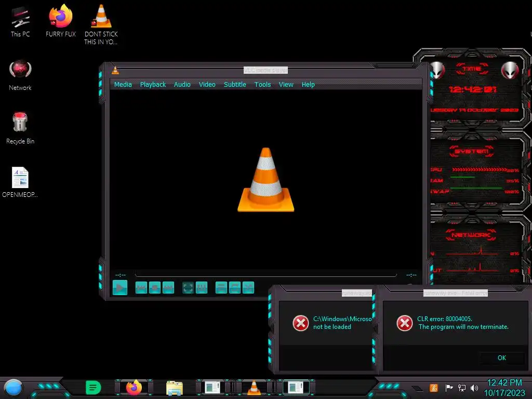This screenshot has width=532, height=399.
Task: Open the This PC desktop icon
Action: tap(20, 22)
